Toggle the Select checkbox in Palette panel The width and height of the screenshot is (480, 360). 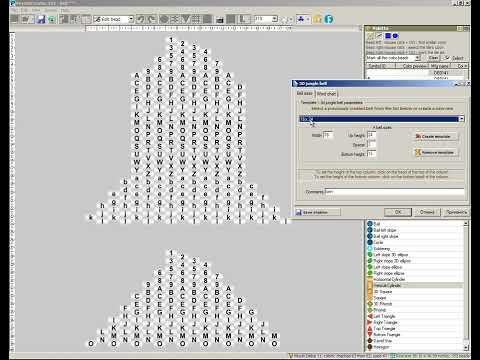point(447,58)
